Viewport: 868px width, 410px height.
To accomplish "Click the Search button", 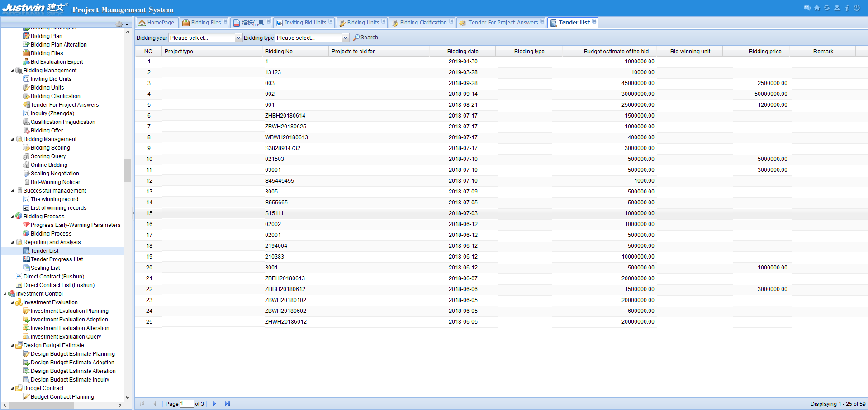I will coord(365,38).
